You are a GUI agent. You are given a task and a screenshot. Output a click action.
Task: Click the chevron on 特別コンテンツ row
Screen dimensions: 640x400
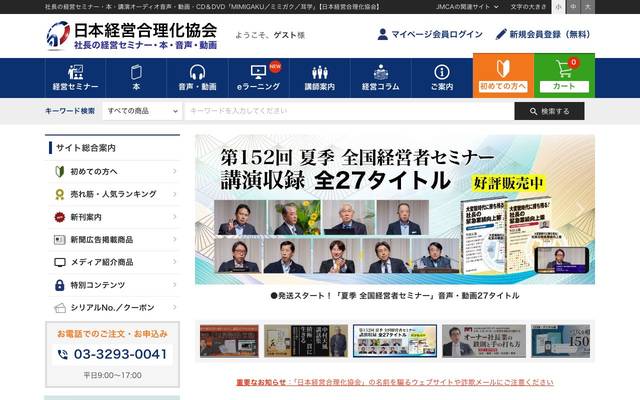(x=174, y=285)
